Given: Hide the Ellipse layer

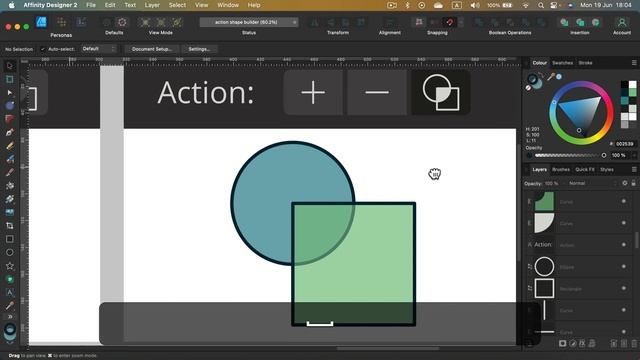Looking at the screenshot, I should click(624, 267).
